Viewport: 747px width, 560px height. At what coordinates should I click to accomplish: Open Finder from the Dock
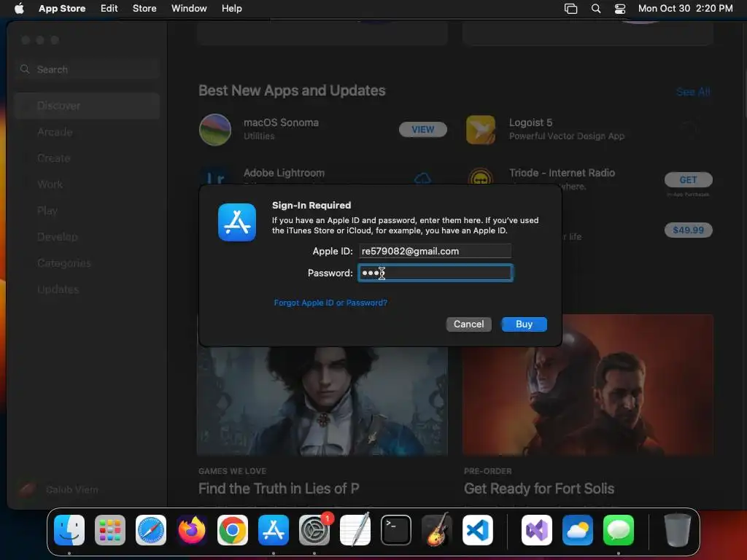(x=69, y=530)
